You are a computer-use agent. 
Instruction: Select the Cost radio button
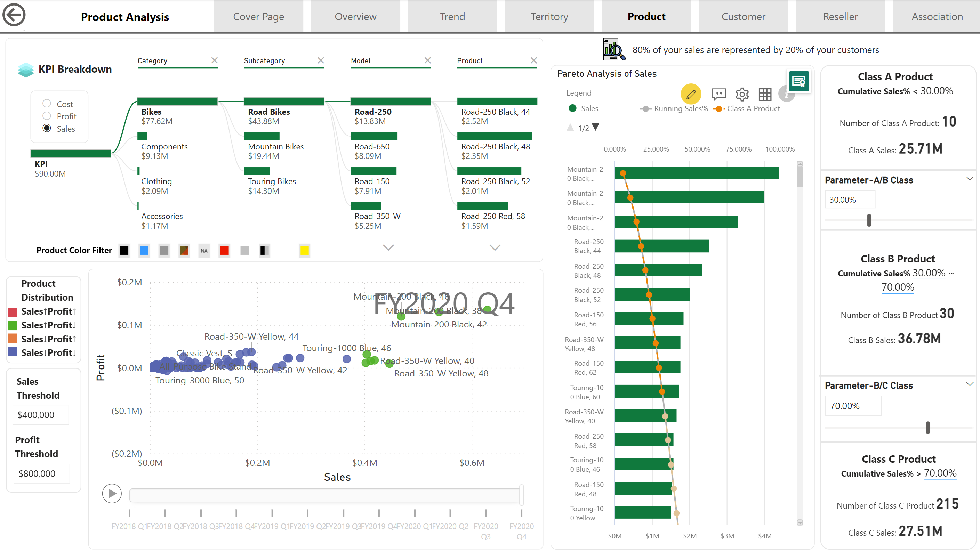[47, 103]
